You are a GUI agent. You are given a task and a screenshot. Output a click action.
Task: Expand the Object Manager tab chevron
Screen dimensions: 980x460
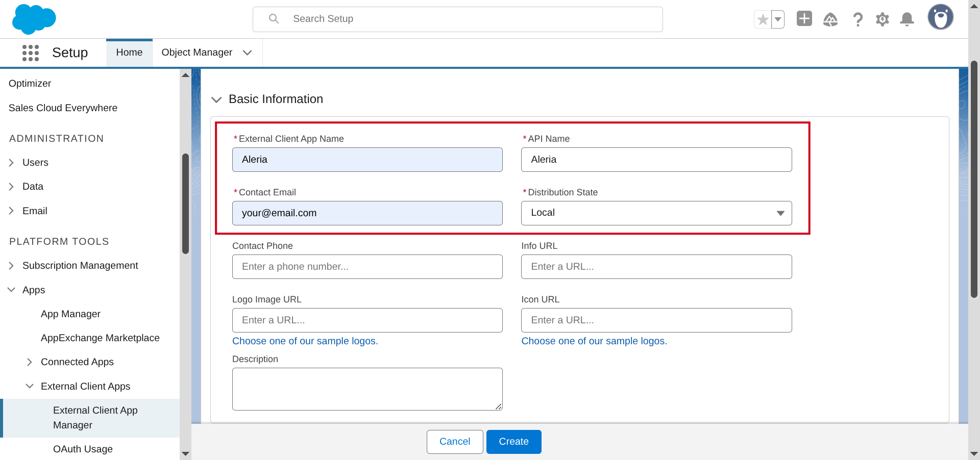point(248,53)
